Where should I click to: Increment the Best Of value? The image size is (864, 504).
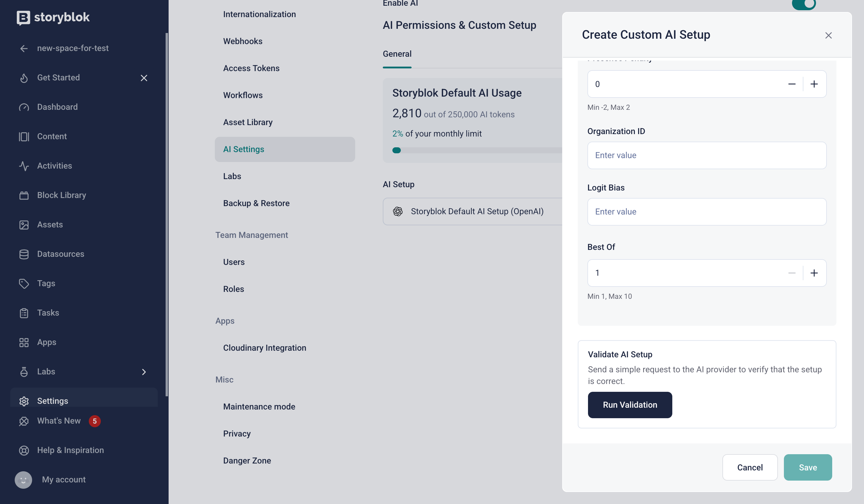click(x=814, y=273)
